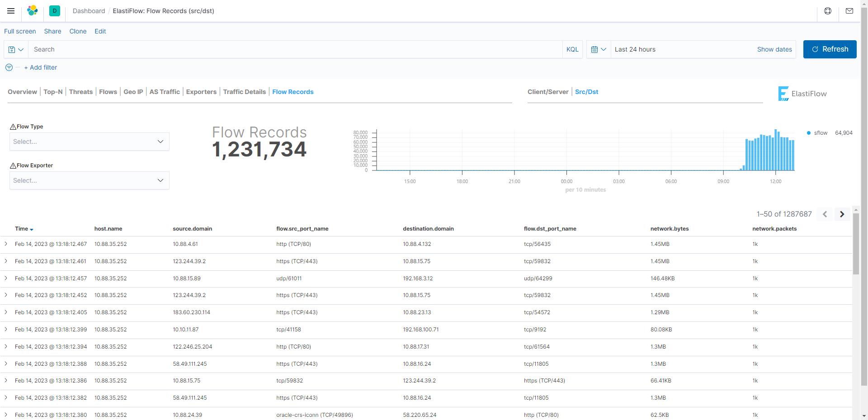Click Edit dashboard link
The image size is (868, 420).
pyautogui.click(x=100, y=31)
